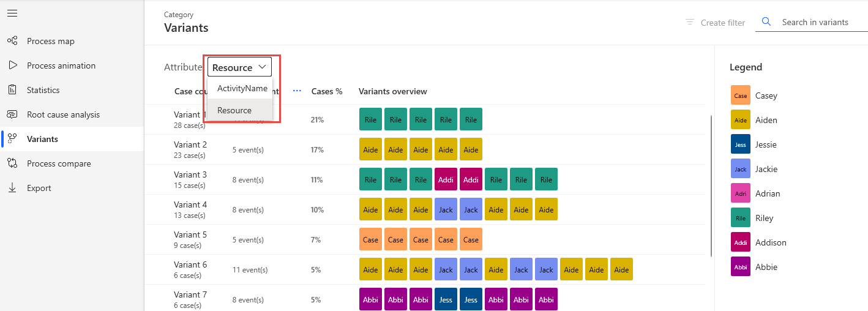Click the Root cause analysis icon
Screen dimensions: 868x311
point(12,114)
